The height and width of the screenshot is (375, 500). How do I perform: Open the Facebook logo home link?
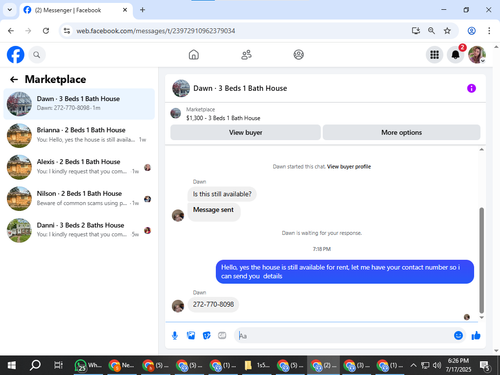(15, 55)
